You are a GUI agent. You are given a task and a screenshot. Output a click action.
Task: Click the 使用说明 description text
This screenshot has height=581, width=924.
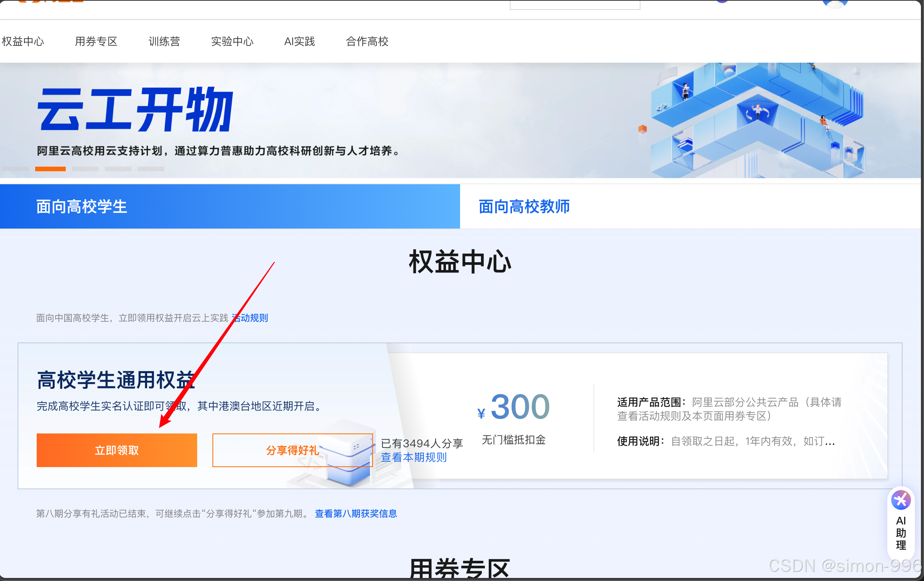click(x=726, y=441)
